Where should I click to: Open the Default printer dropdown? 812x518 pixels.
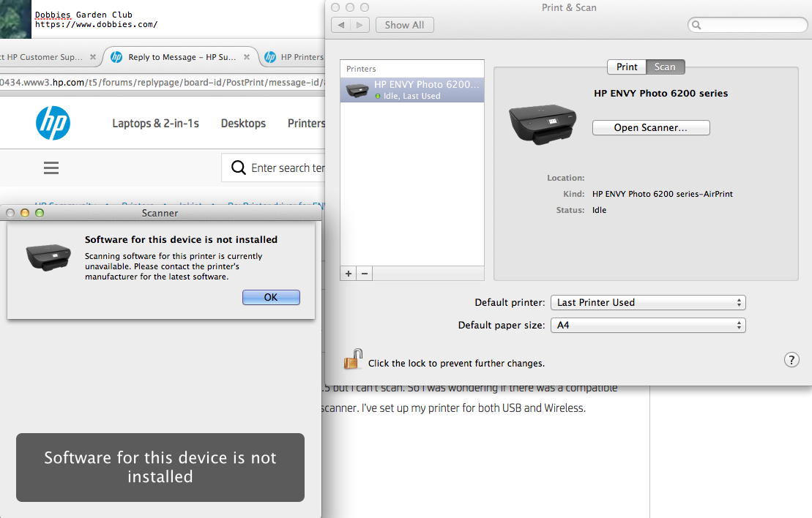pos(648,302)
